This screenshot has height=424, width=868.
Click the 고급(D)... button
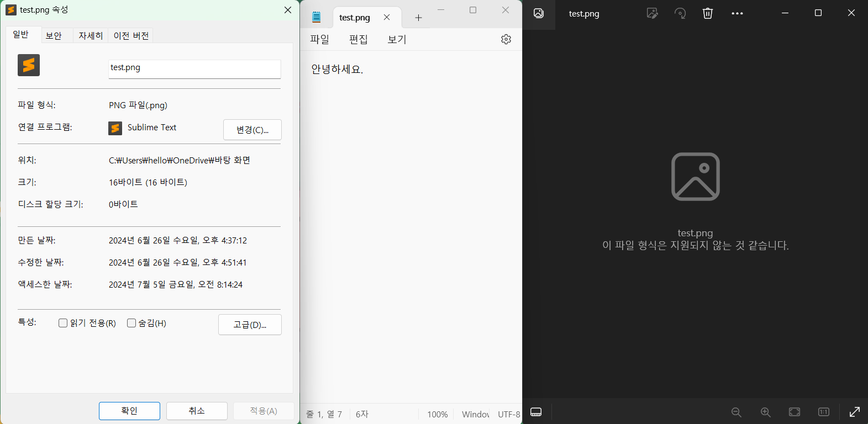(250, 325)
